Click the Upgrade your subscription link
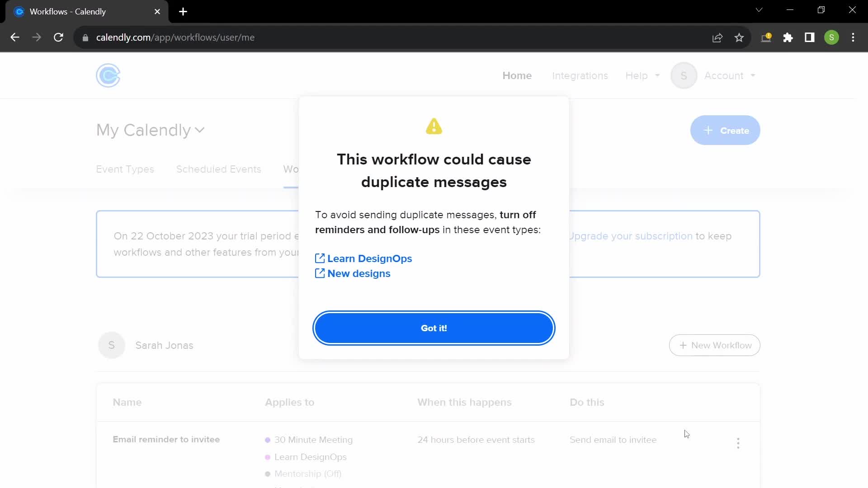Image resolution: width=868 pixels, height=488 pixels. [x=631, y=236]
